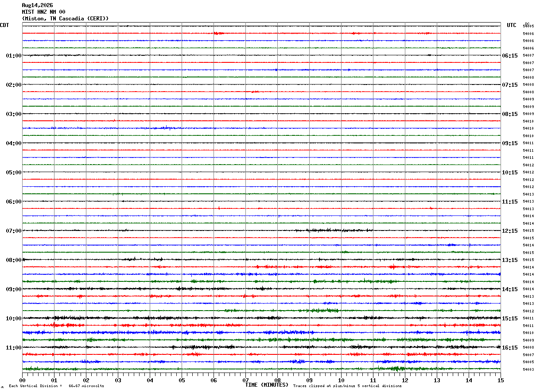The width and height of the screenshot is (536, 392).
Task: Select the 02:00 CDT row label
Action: 14,85
